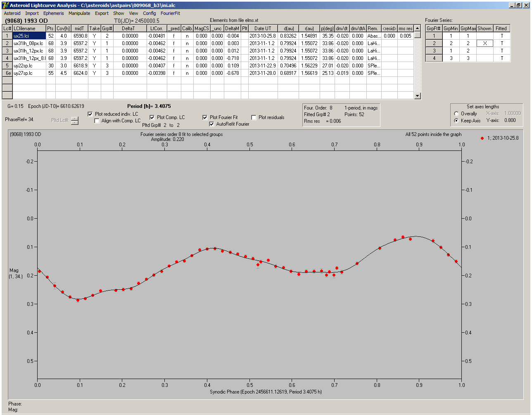Select file ux31lh_12px_8.l row
Image resolution: width=532 pixels, height=415 pixels.
pyautogui.click(x=29, y=58)
